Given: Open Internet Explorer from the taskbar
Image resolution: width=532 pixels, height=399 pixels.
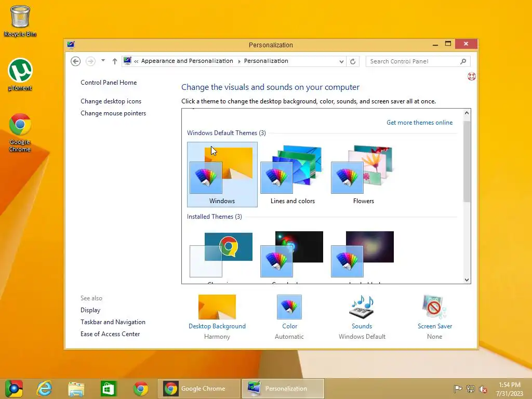Looking at the screenshot, I should (x=45, y=389).
